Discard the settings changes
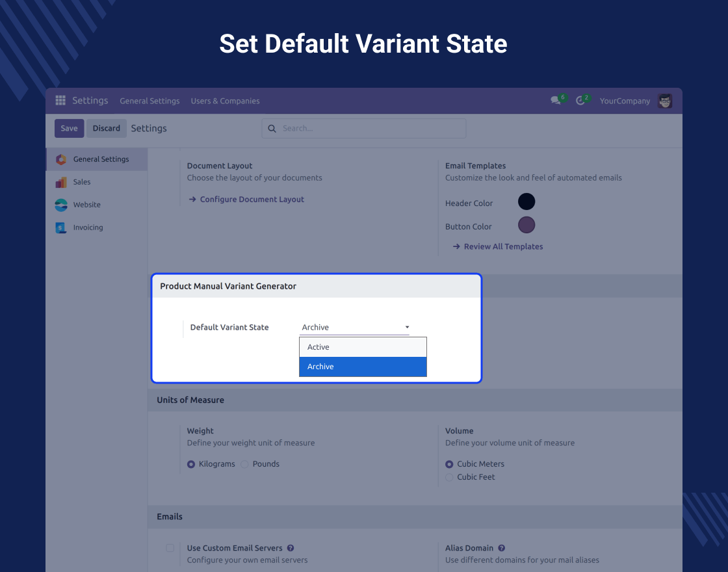The height and width of the screenshot is (572, 728). tap(107, 128)
